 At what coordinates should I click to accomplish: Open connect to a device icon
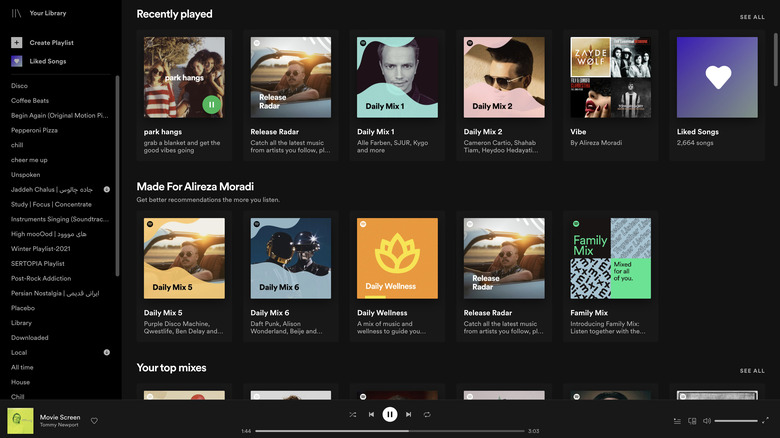[x=692, y=421]
